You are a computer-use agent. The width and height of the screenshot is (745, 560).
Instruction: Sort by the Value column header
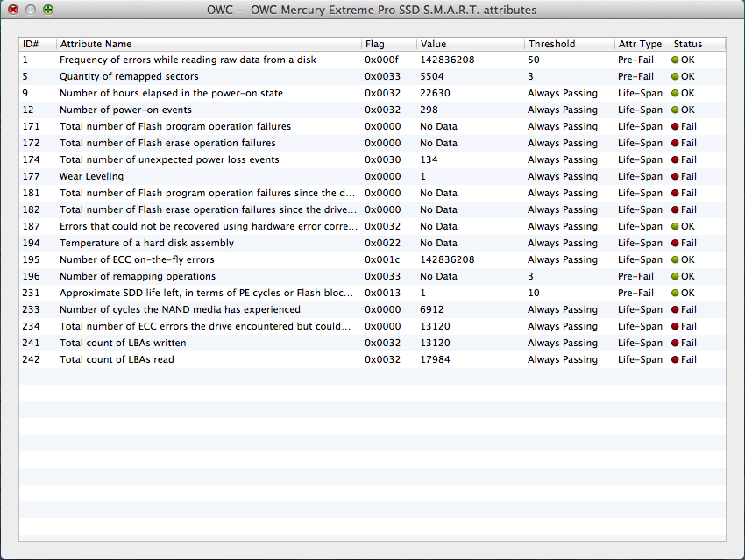coord(471,44)
